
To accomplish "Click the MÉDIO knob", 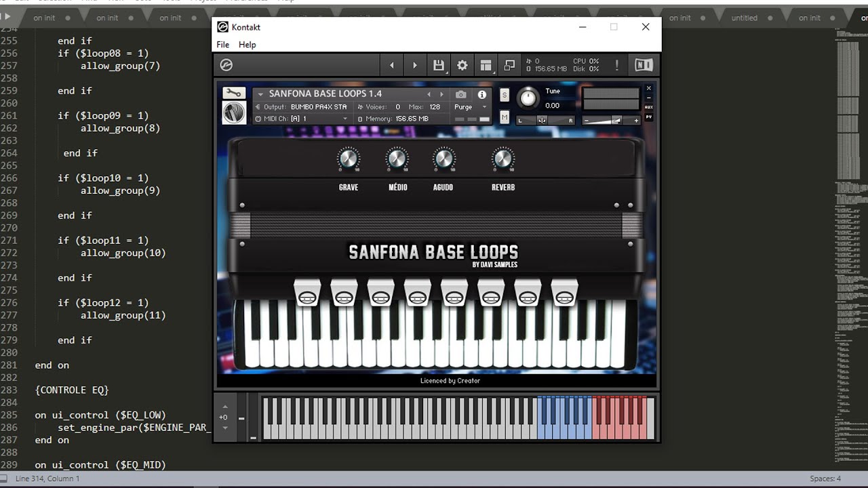I will coord(397,159).
